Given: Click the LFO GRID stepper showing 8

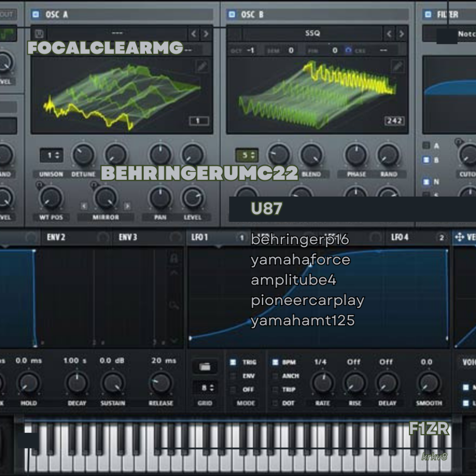Looking at the screenshot, I should point(205,388).
